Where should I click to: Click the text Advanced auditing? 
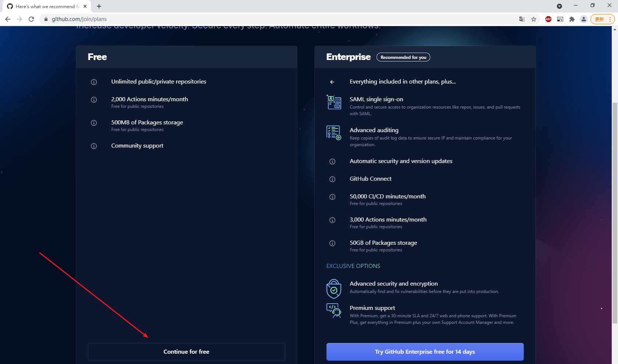pyautogui.click(x=374, y=130)
